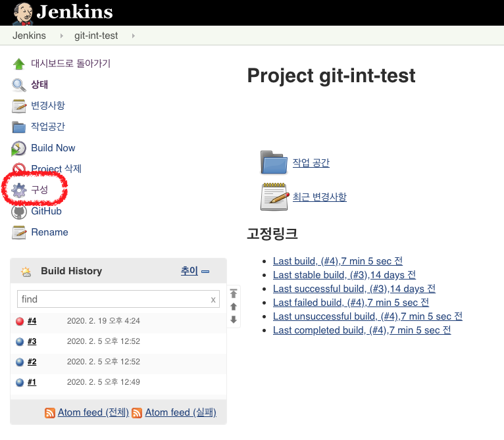The height and width of the screenshot is (440, 504).
Task: Open the 추이 trend link
Action: tap(189, 271)
